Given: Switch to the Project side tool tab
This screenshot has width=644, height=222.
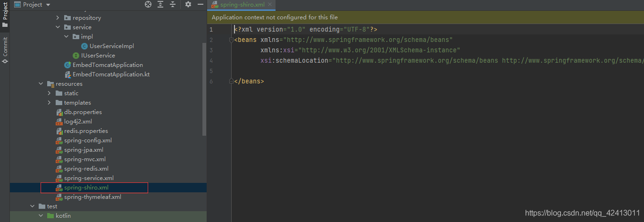Looking at the screenshot, I should tap(5, 15).
